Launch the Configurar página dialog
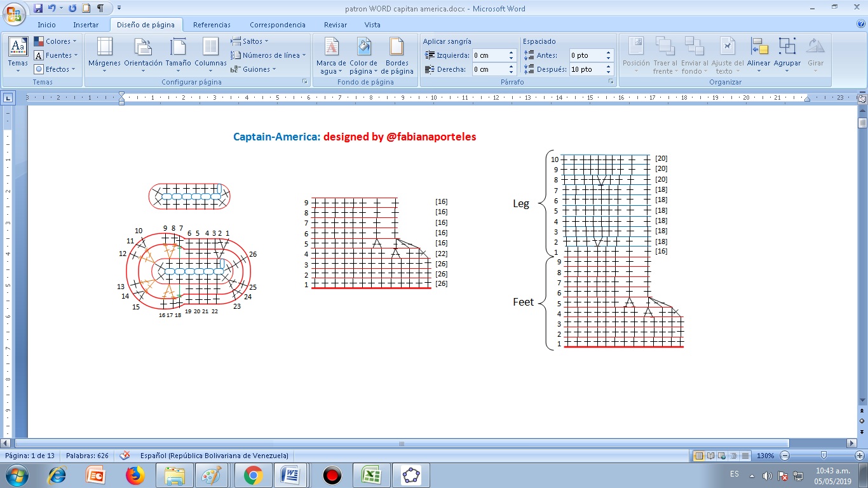Image resolution: width=868 pixels, height=488 pixels. pos(304,82)
